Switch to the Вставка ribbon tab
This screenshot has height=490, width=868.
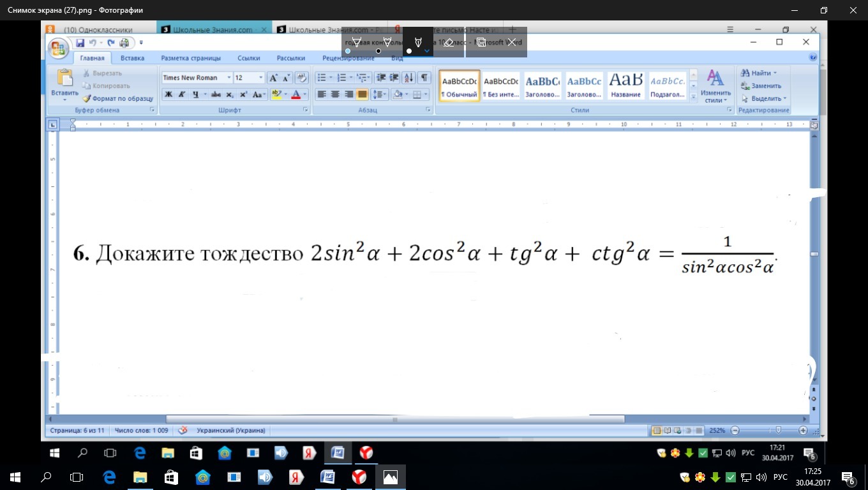click(132, 58)
